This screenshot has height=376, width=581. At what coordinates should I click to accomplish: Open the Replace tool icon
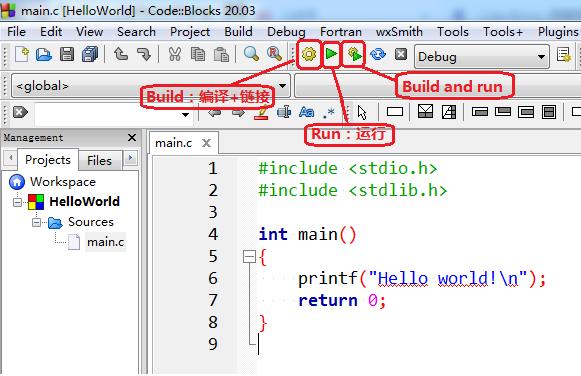(x=274, y=54)
